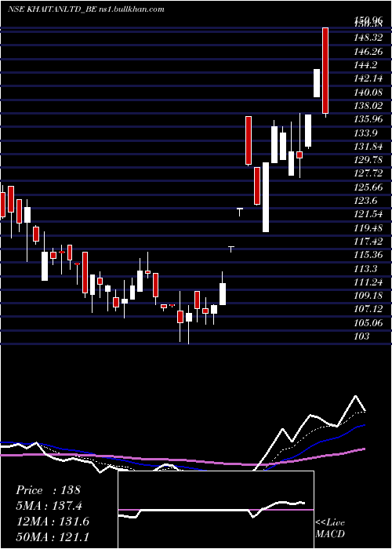Click the 127.72 price axis label
392x549 pixels.
coord(368,173)
